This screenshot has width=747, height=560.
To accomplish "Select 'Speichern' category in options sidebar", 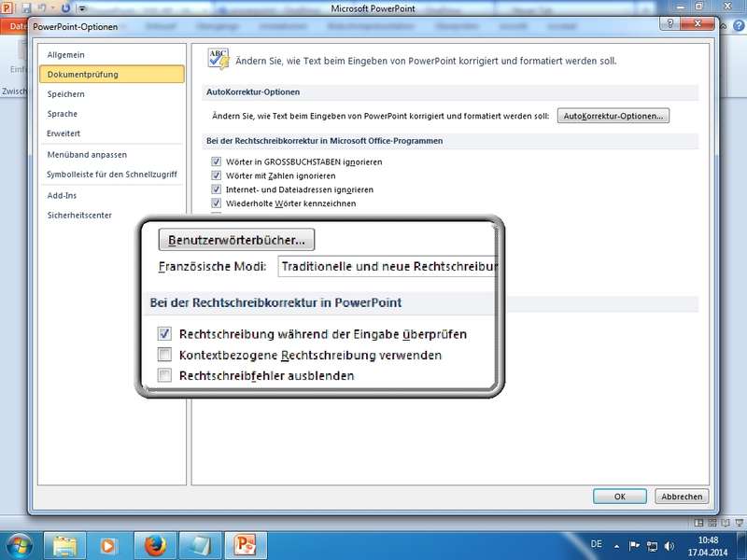I will (x=66, y=93).
